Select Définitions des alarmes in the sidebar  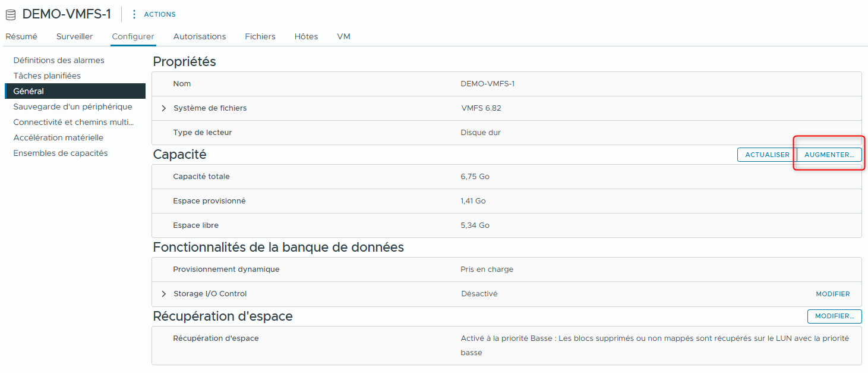tap(59, 60)
